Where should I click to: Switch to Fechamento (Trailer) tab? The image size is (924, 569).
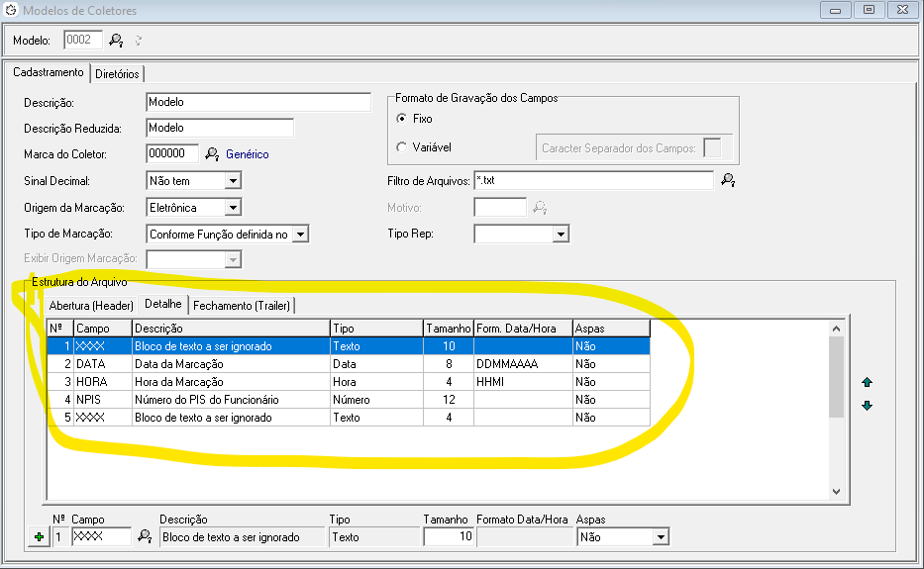coord(243,305)
